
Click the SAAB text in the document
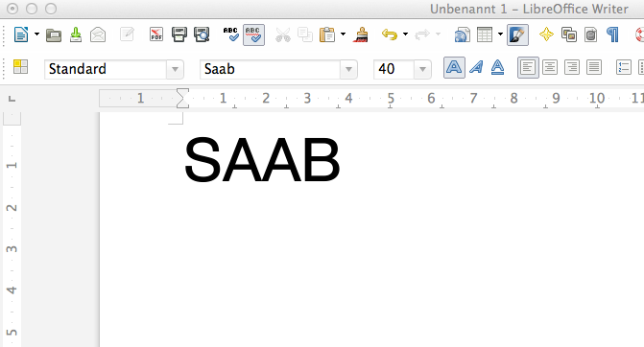[262, 160]
